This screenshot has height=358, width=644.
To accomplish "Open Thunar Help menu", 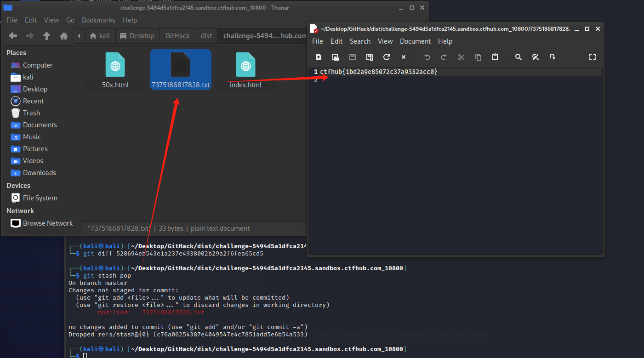I will click(x=130, y=20).
